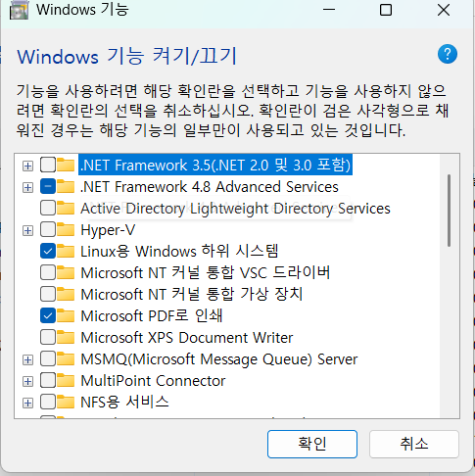Uncheck Microsoft PDF로 인쇄 checkbox
This screenshot has height=476, width=475.
(48, 316)
